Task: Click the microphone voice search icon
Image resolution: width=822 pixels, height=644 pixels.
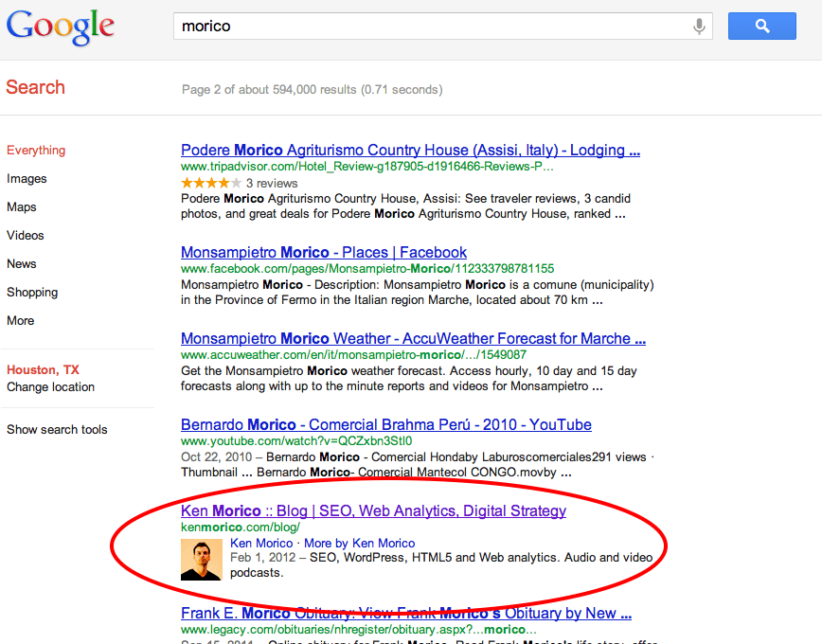Action: point(699,27)
